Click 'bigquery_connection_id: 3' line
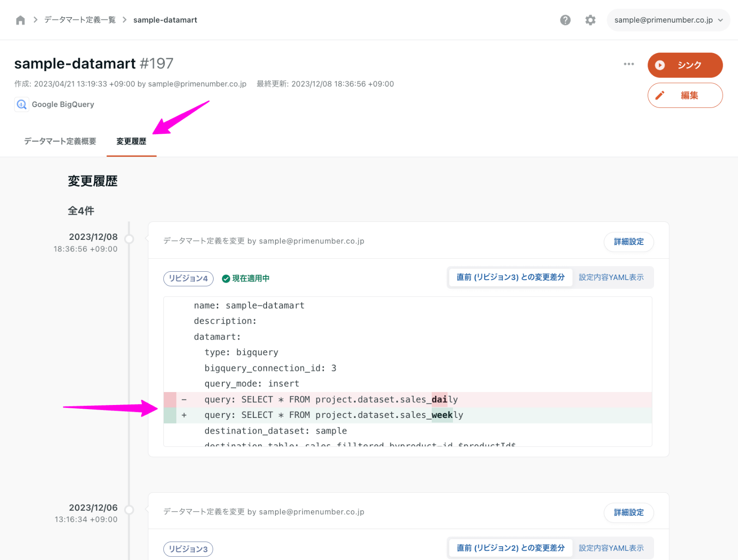738x560 pixels. click(x=270, y=368)
